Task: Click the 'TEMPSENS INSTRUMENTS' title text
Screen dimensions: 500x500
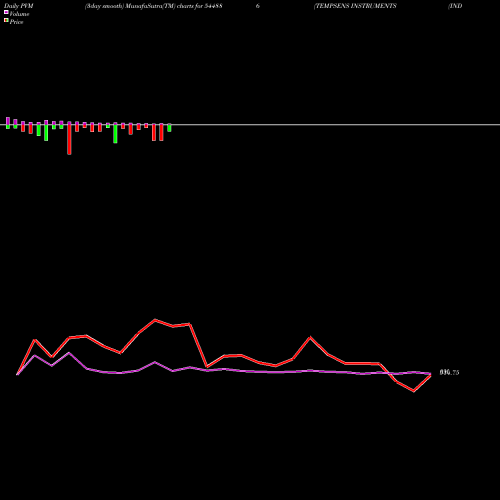Action: click(356, 6)
